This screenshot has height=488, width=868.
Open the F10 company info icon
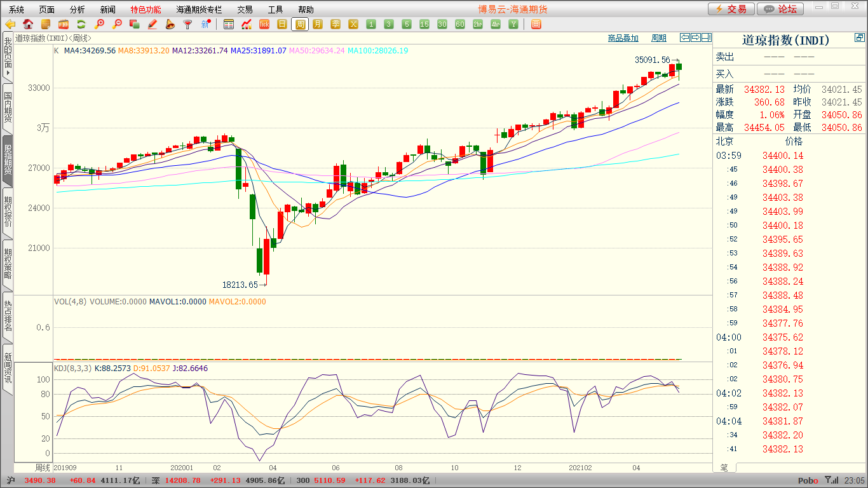(64, 24)
